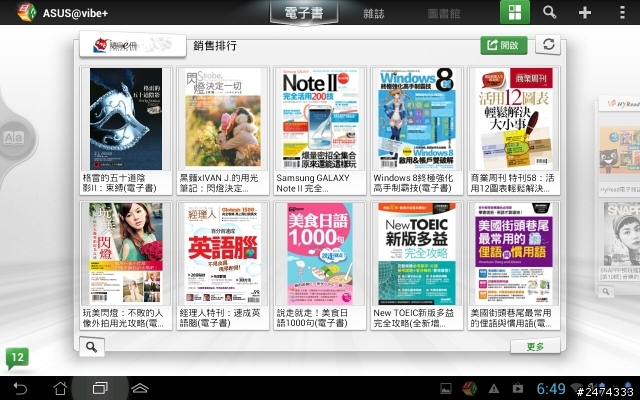Switch to the 圖書館 tab
This screenshot has width=640, height=400.
pyautogui.click(x=444, y=13)
